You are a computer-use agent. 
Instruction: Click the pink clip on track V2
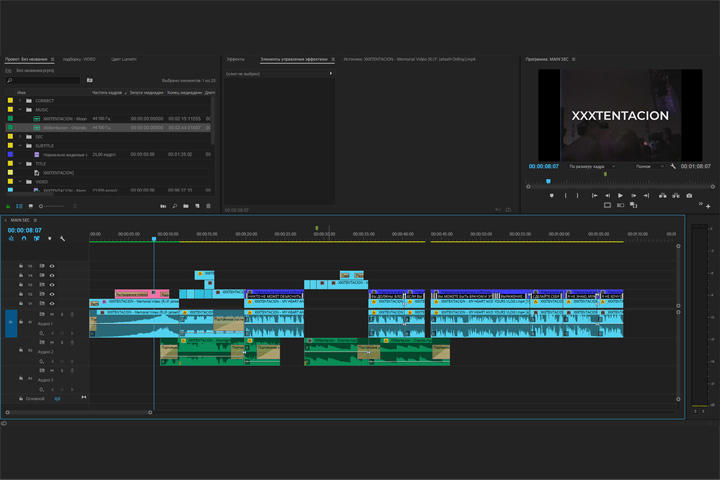tap(142, 294)
